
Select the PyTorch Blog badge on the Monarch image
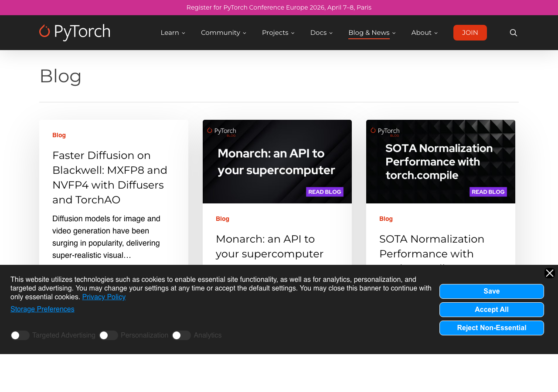[x=221, y=131]
